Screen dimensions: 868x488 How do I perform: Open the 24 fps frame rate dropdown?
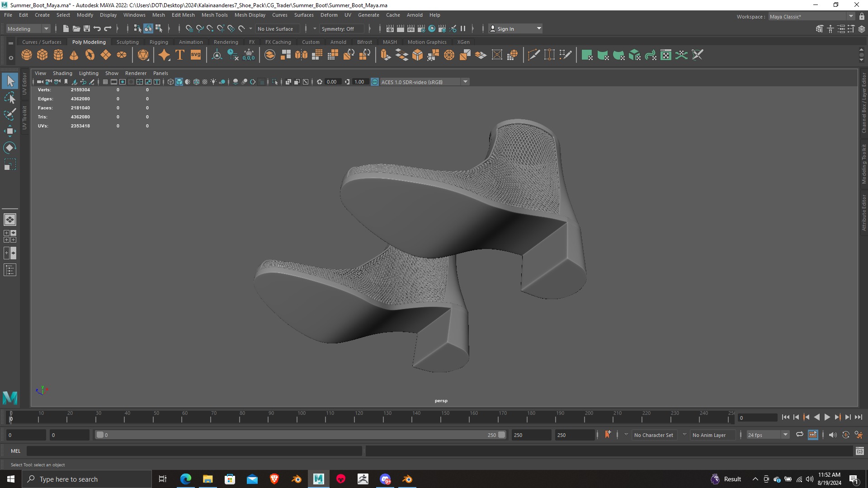point(768,435)
